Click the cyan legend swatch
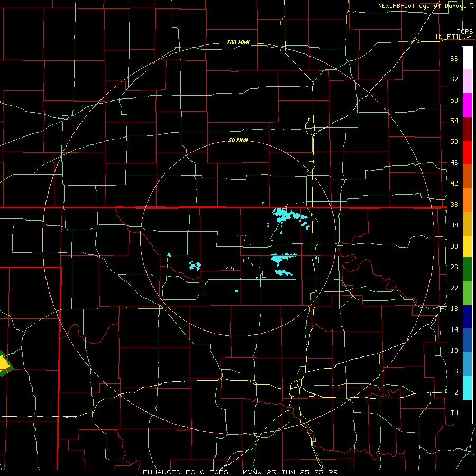This screenshot has height=476, width=476. (x=467, y=388)
